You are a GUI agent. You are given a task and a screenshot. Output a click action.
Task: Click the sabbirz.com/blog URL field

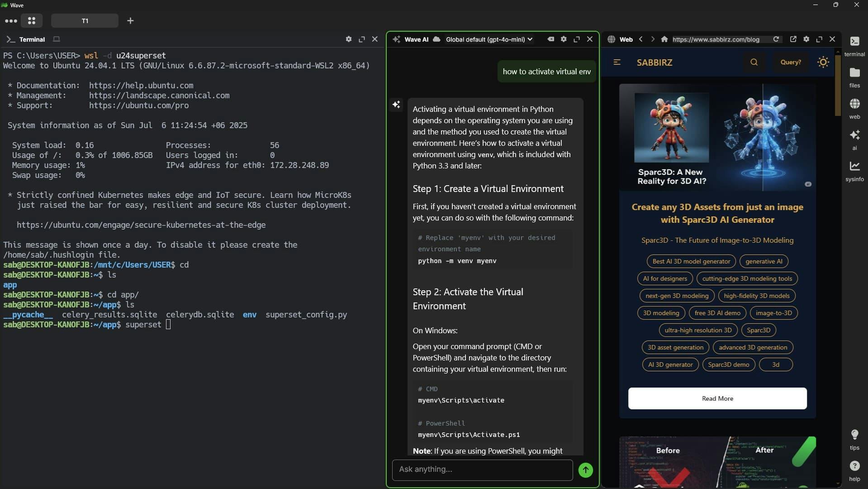tap(721, 39)
